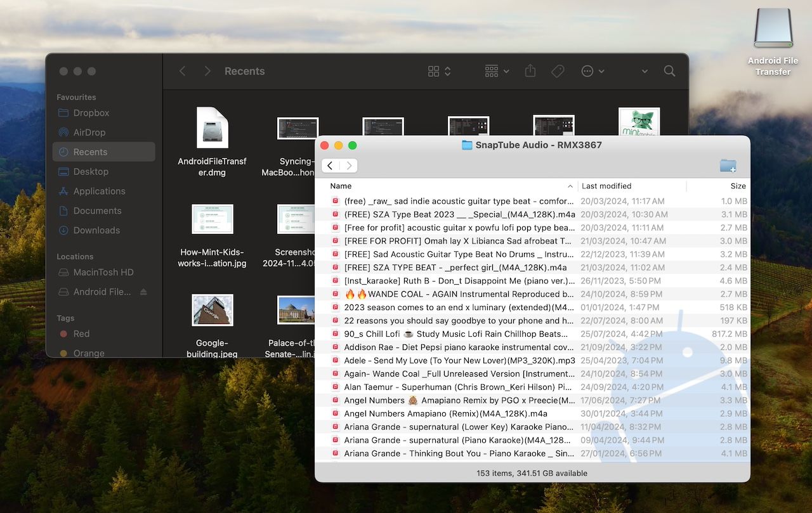The image size is (812, 513).
Task: Open Documents in Finder sidebar
Action: pyautogui.click(x=104, y=211)
